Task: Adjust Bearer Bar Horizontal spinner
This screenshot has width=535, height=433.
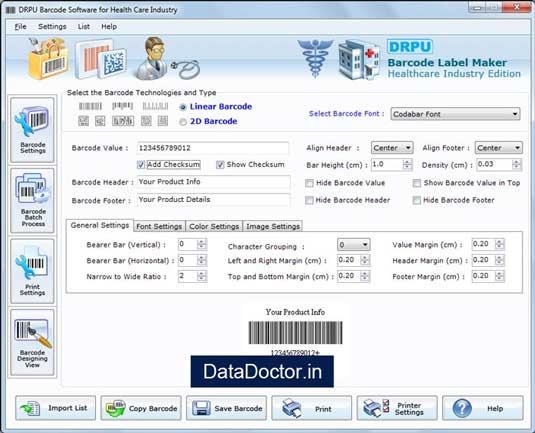Action: (x=202, y=260)
